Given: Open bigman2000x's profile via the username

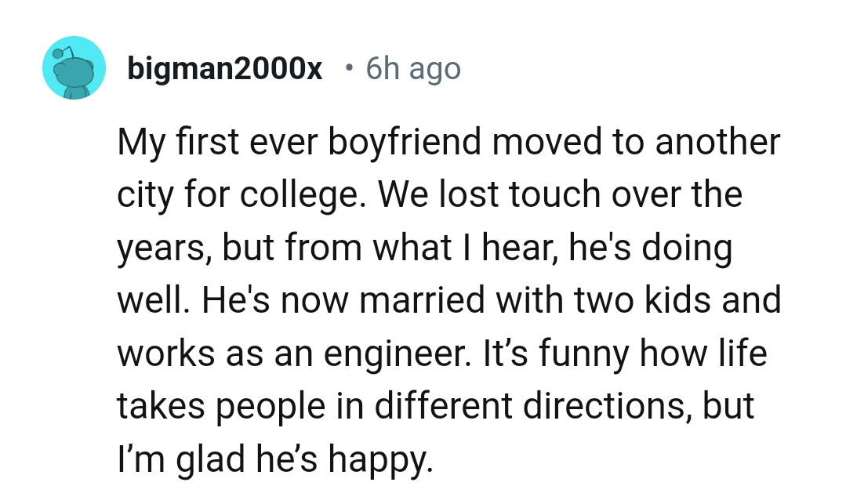Looking at the screenshot, I should (225, 68).
